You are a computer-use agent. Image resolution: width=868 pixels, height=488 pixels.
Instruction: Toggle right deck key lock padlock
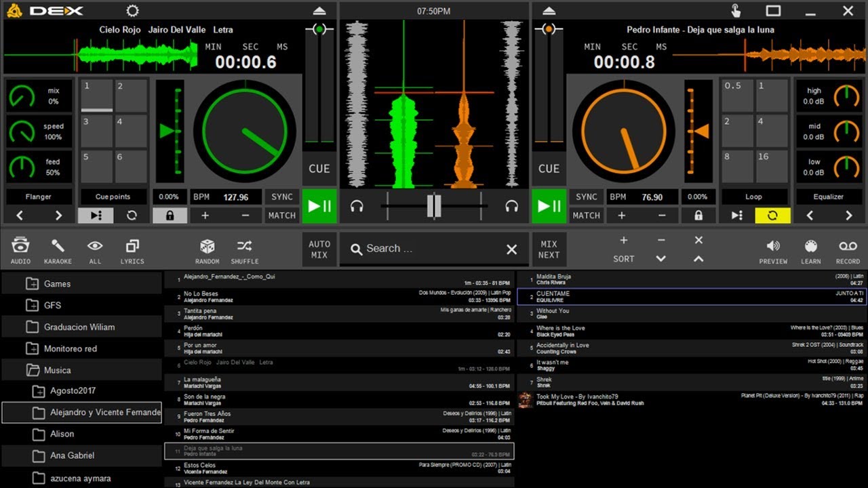698,216
